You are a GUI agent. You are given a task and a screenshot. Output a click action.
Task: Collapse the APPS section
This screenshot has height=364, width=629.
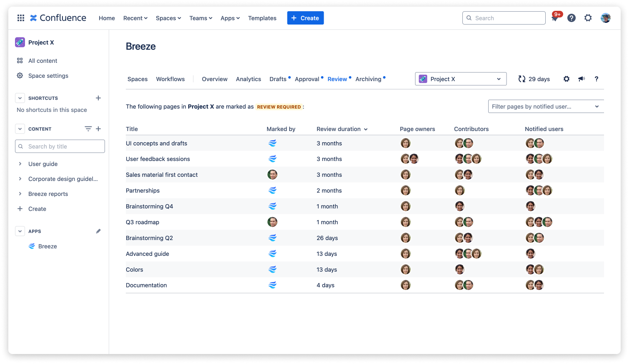(x=20, y=231)
